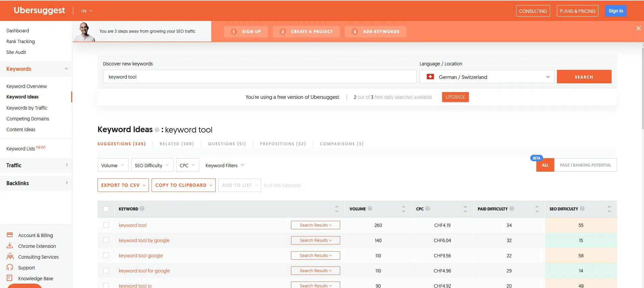Viewport: 644px width, 288px height.
Task: Click the Switzerland flag icon
Action: click(x=430, y=77)
